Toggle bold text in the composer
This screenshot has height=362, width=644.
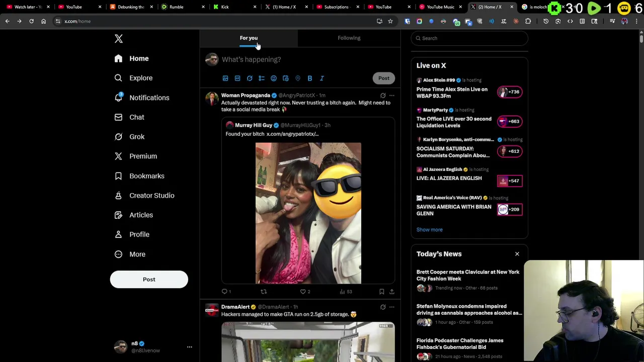tap(310, 78)
